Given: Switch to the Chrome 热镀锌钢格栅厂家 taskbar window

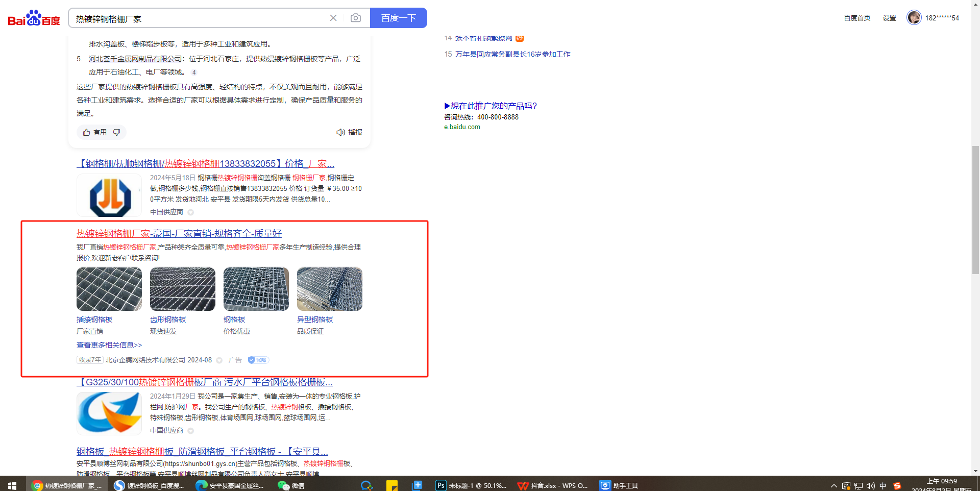Looking at the screenshot, I should tap(67, 485).
